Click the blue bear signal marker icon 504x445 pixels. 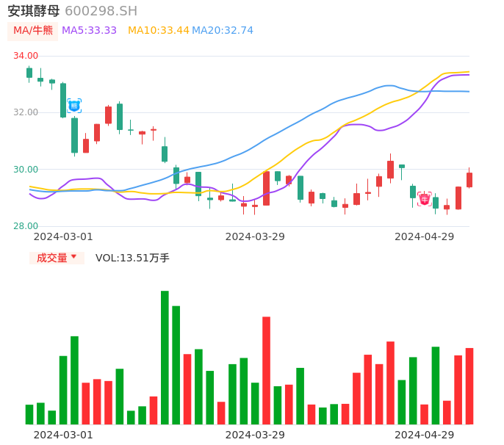74,106
